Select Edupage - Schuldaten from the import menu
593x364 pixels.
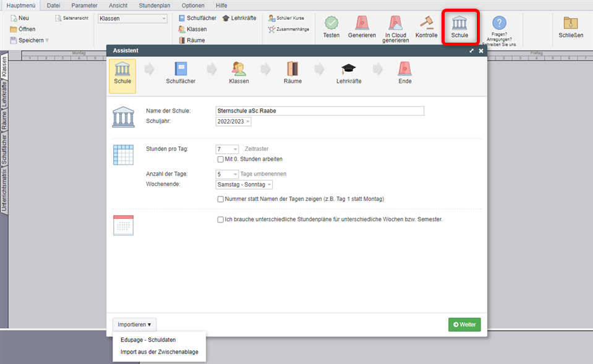tap(148, 340)
